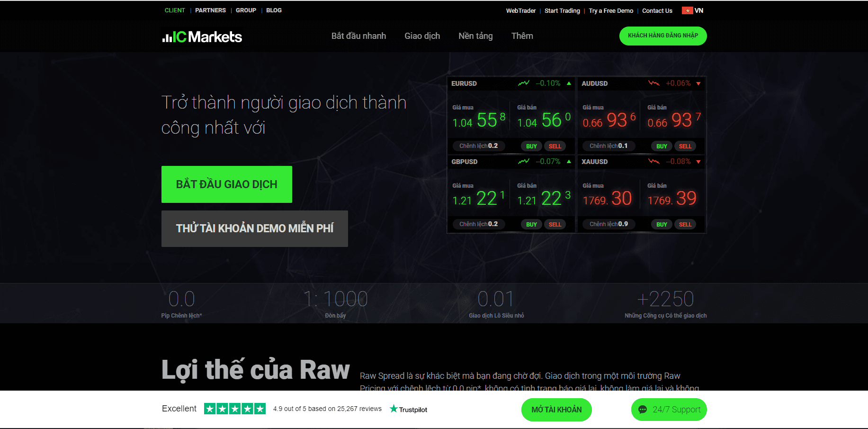The height and width of the screenshot is (429, 868).
Task: Click the 0.0 Pip Chênh lệch stat
Action: (x=181, y=304)
